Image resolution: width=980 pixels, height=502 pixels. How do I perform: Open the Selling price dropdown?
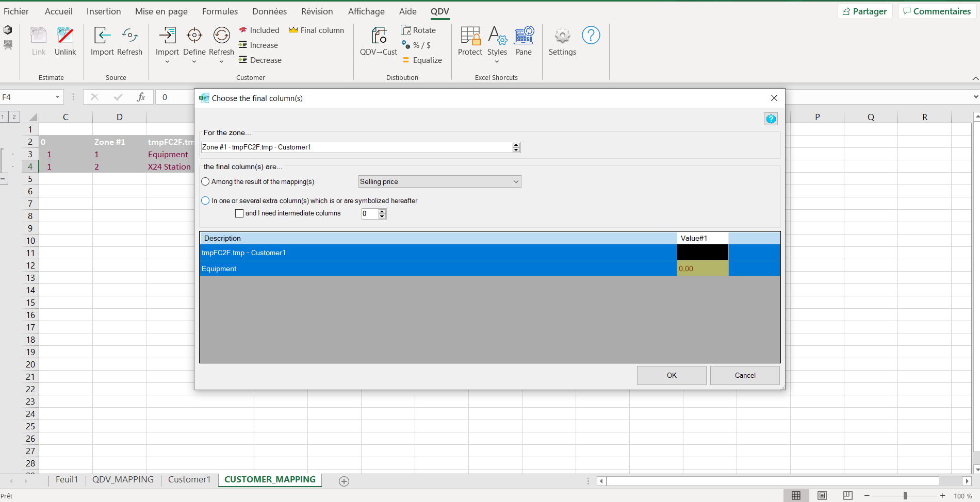pos(439,181)
